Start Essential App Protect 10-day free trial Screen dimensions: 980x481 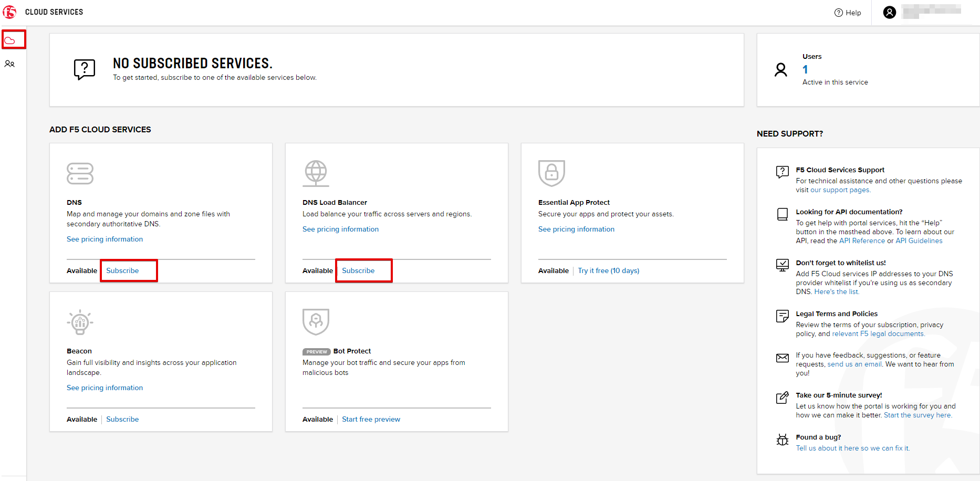point(609,270)
